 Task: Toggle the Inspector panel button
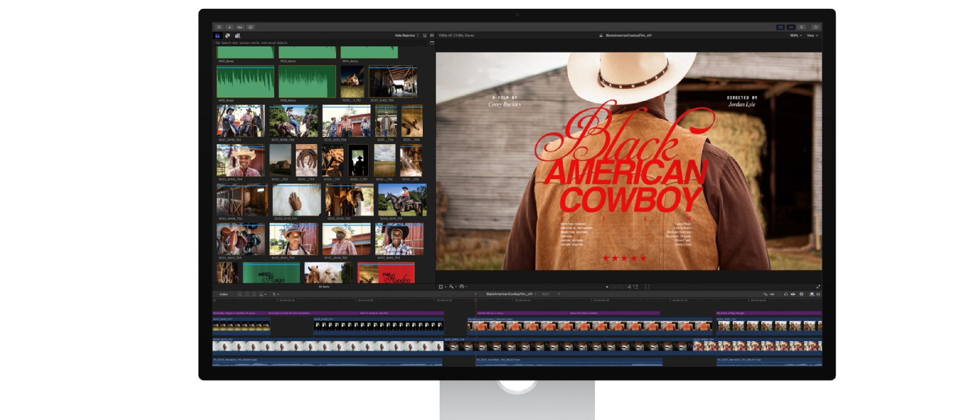coord(801,27)
